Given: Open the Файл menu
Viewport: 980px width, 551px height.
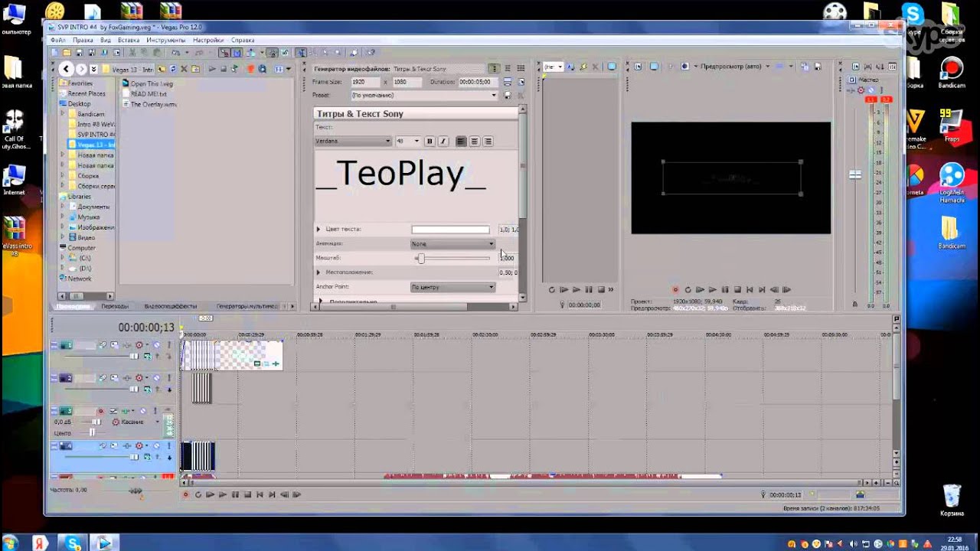Looking at the screenshot, I should [x=58, y=40].
